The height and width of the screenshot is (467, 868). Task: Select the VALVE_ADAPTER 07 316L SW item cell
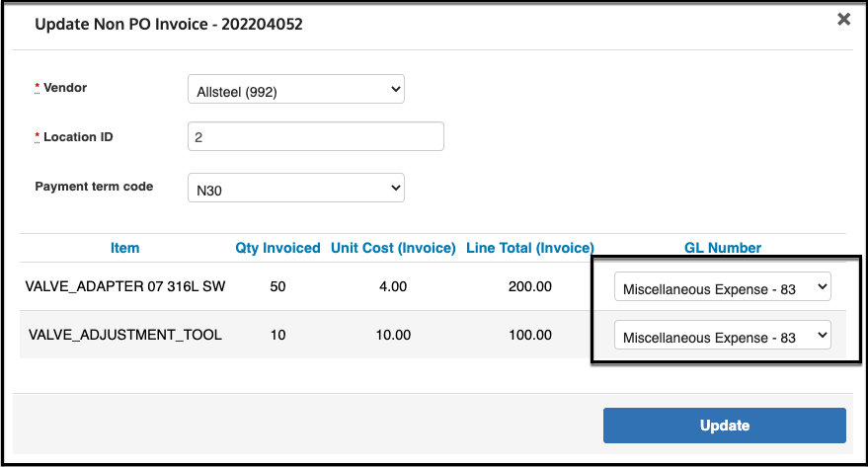(x=125, y=286)
